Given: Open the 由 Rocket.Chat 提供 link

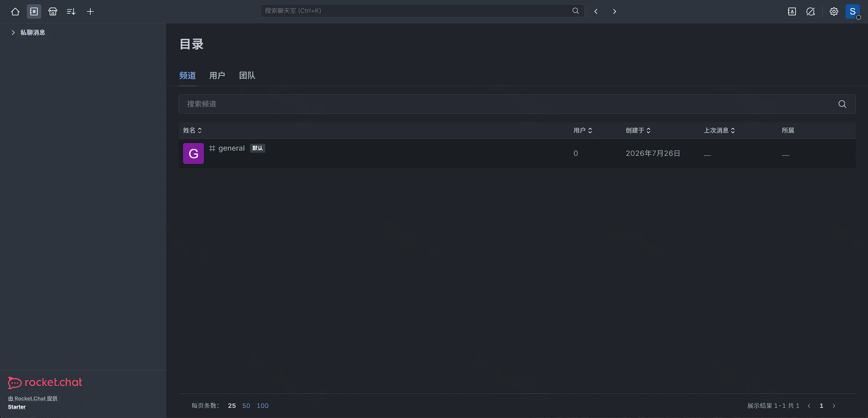Looking at the screenshot, I should [x=33, y=398].
